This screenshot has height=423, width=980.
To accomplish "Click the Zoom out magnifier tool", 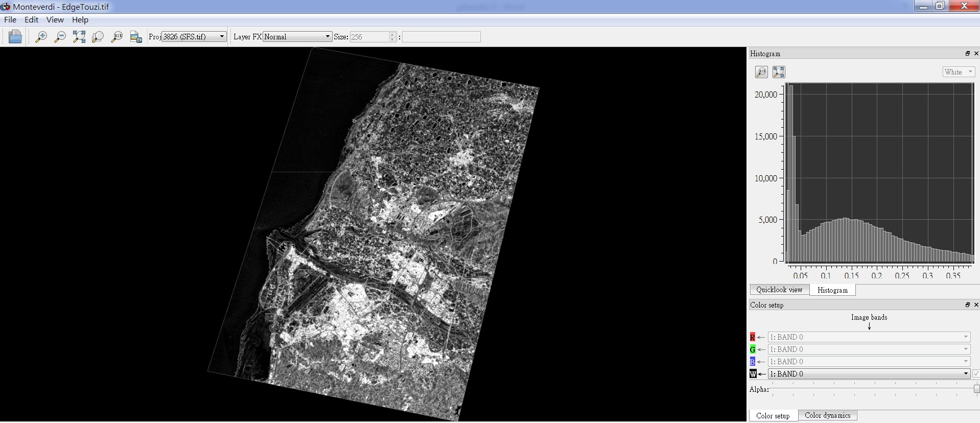I will tap(60, 37).
